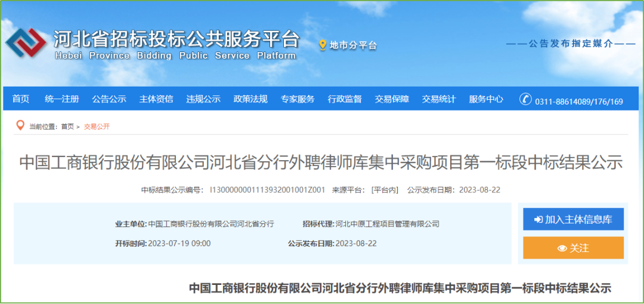Select the 主体资信 menu item

coord(156,99)
